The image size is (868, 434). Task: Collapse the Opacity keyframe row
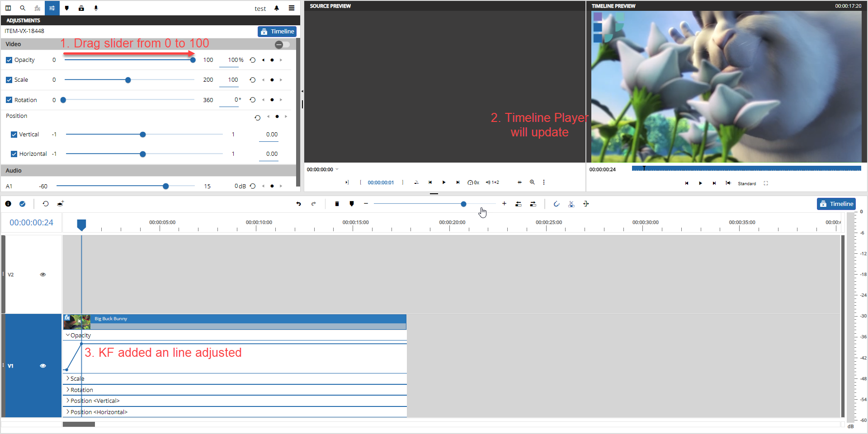coord(68,335)
